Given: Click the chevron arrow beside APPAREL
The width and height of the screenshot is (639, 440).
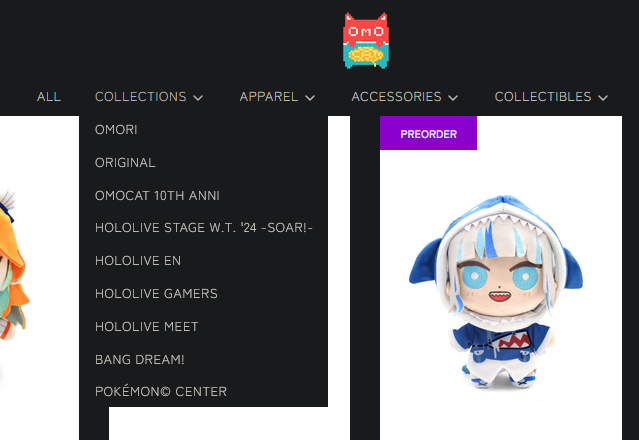Looking at the screenshot, I should coord(310,98).
